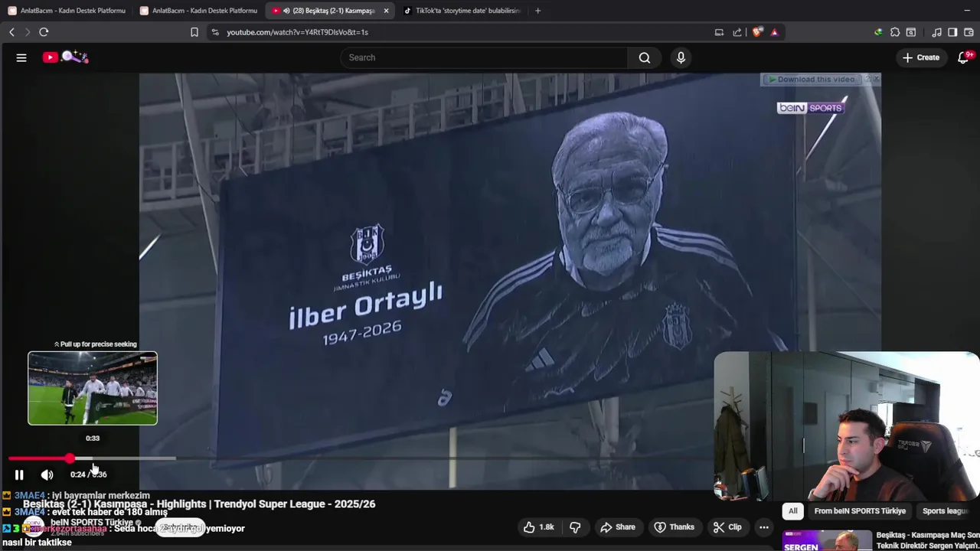Open the download manager extension icon
This screenshot has width=980, height=551.
click(878, 32)
